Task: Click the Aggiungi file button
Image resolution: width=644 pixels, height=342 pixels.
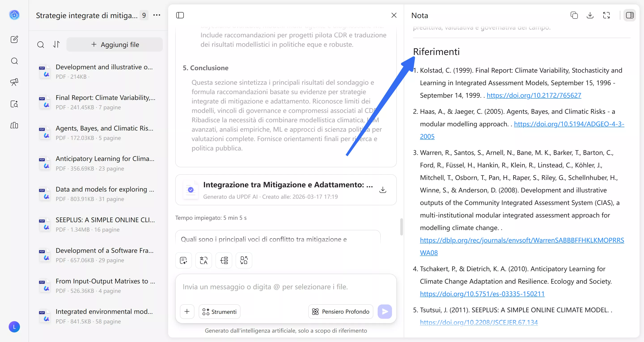Action: point(115,44)
